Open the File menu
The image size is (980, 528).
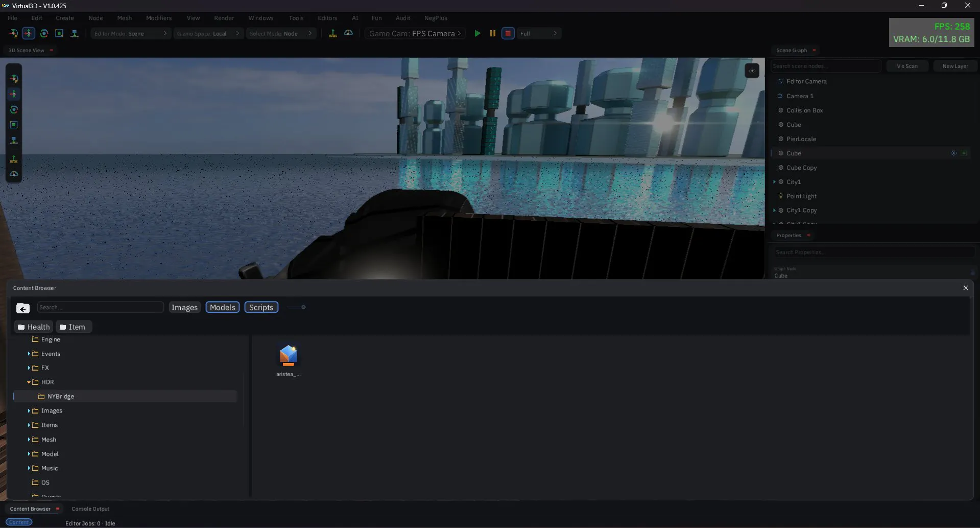[12, 18]
